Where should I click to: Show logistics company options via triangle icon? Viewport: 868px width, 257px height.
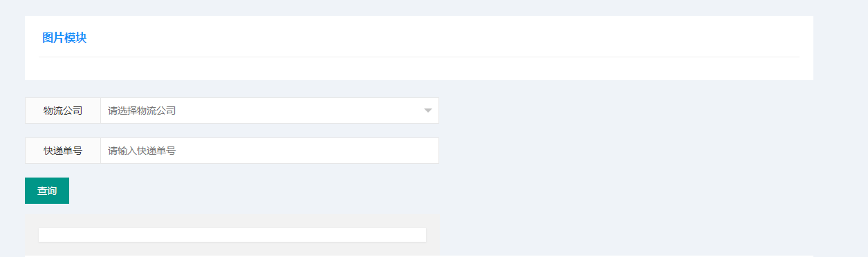click(428, 111)
